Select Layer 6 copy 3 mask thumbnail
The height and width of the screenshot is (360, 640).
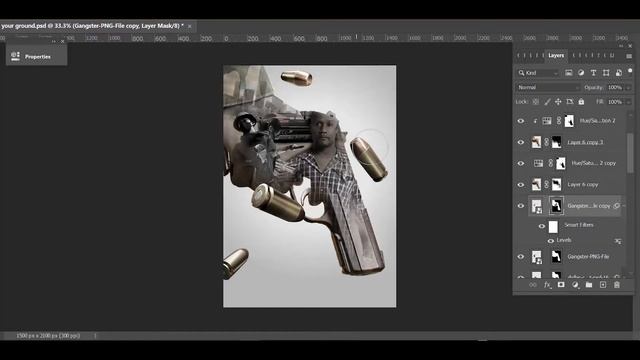(556, 142)
